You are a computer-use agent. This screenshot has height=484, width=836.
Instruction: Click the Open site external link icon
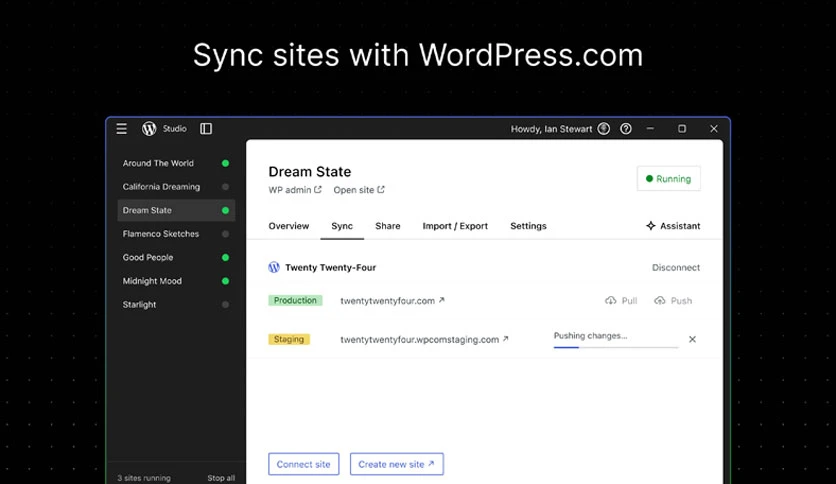click(x=381, y=189)
